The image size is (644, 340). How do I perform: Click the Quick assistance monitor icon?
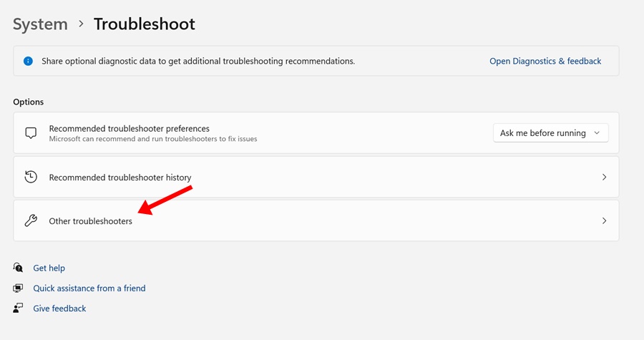(18, 288)
